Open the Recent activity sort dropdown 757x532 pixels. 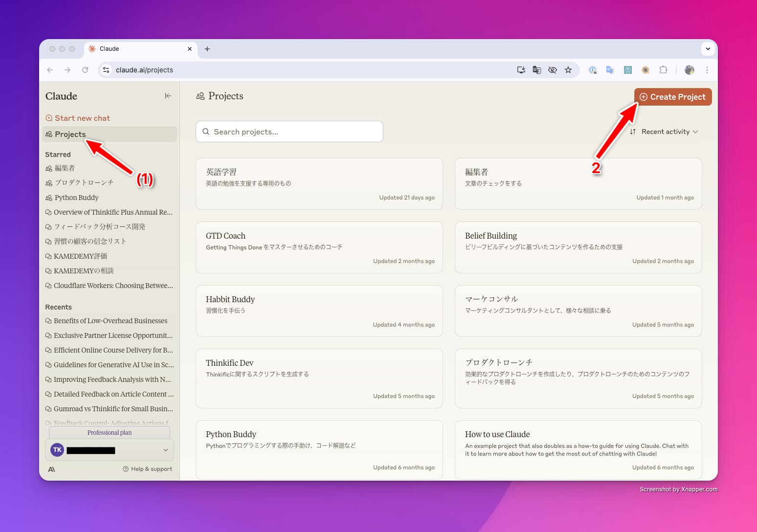click(x=664, y=132)
